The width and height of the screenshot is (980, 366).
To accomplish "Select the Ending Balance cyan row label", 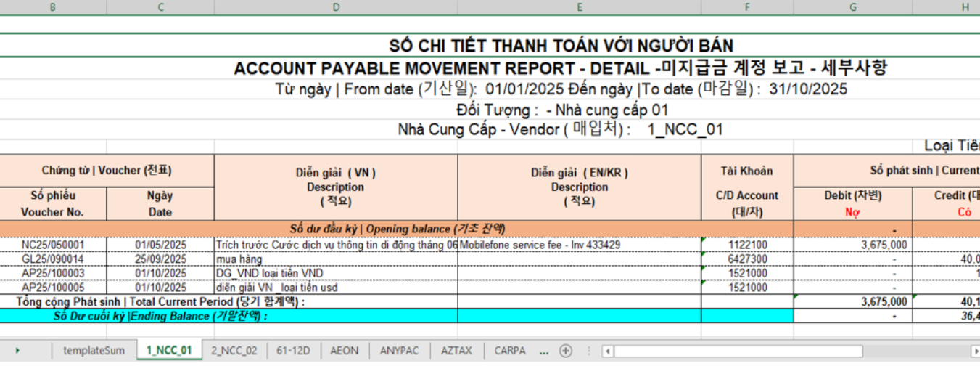I will click(160, 316).
